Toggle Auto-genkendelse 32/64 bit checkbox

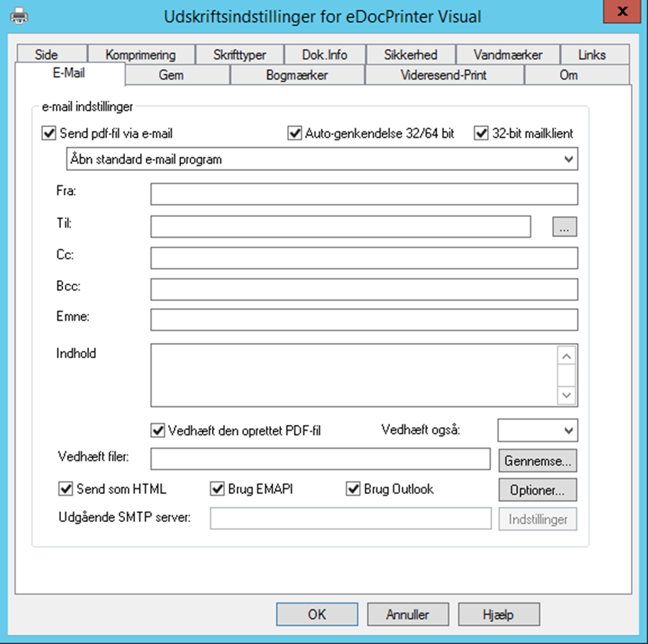[295, 134]
